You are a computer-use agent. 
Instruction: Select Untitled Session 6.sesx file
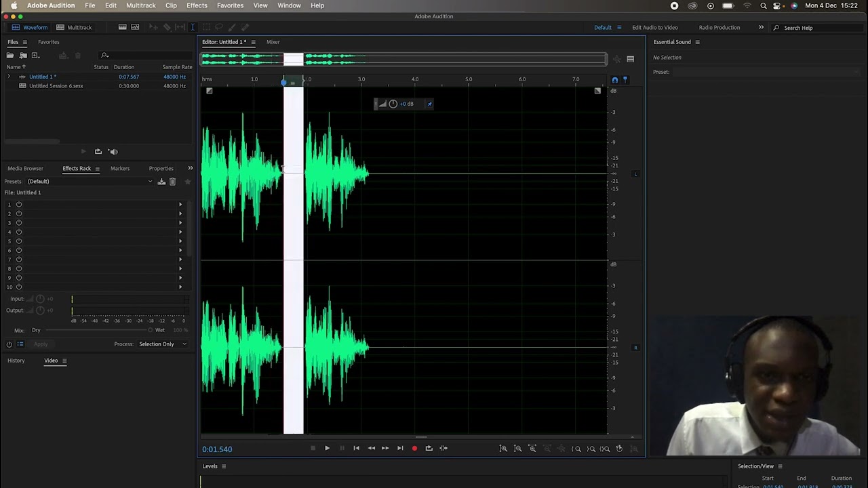pyautogui.click(x=56, y=86)
